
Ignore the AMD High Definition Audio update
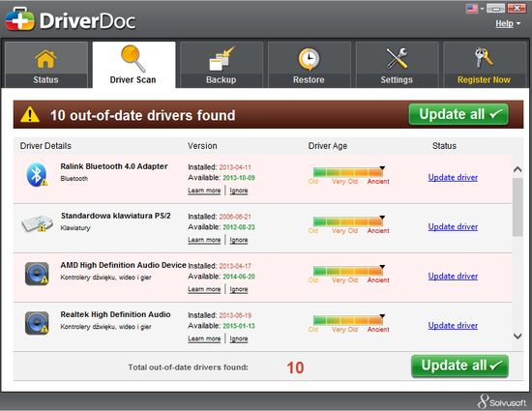239,289
